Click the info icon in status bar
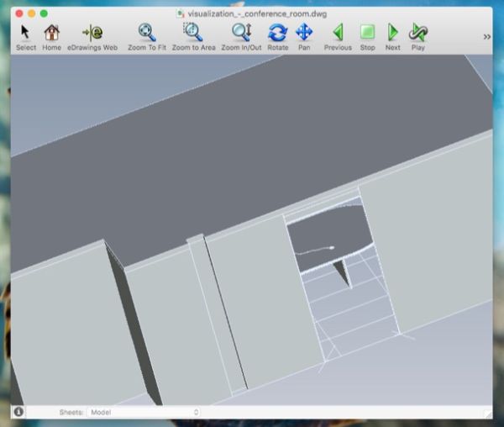The height and width of the screenshot is (427, 504). 18,412
